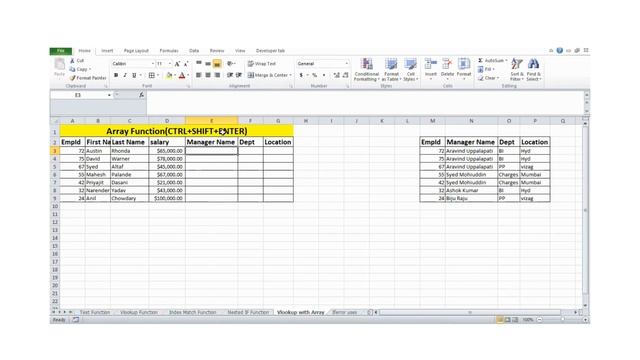Click the formula bar input area
640x360 pixels.
coord(365,103)
